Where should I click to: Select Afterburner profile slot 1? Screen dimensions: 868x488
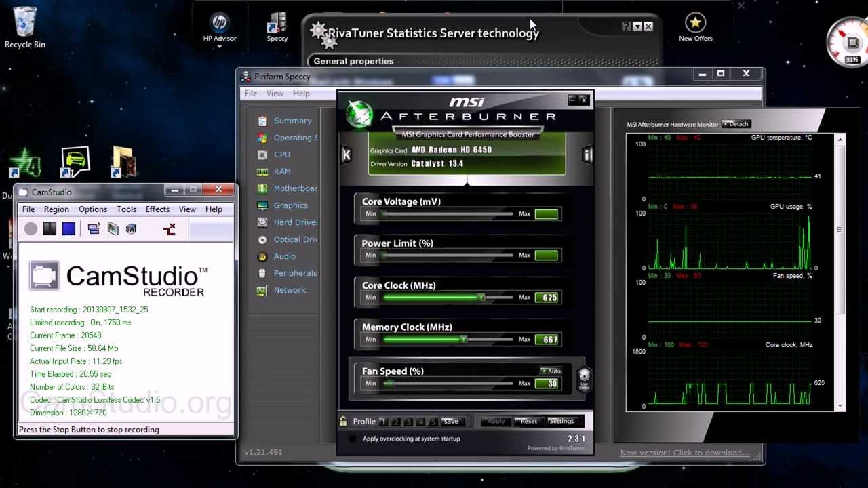(383, 422)
